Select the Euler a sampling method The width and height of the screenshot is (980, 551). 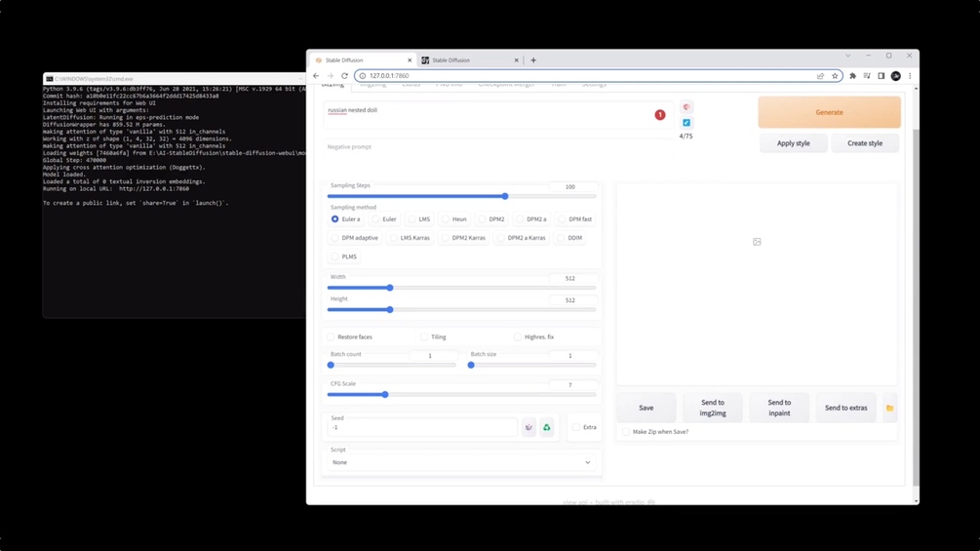(x=345, y=219)
